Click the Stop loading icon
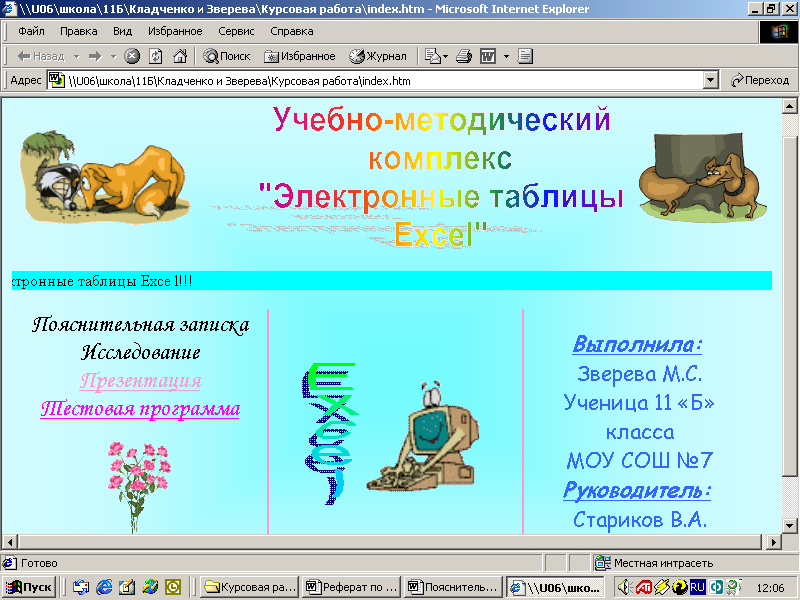This screenshot has width=800, height=600. (132, 56)
